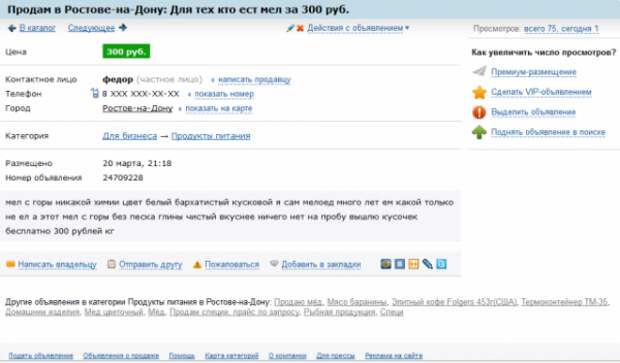Click the back arrow icon beside 'В каталог'

(x=12, y=28)
